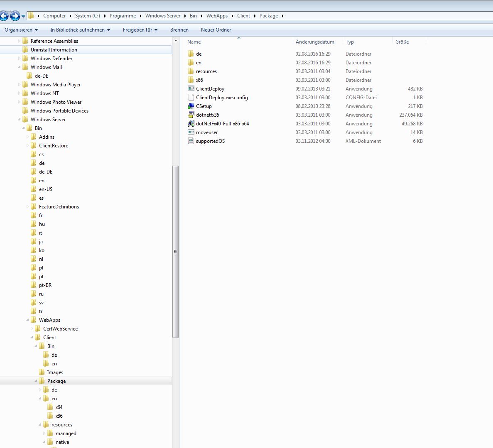Select the dotnetfx35 installer icon
The image size is (493, 448).
click(x=191, y=115)
